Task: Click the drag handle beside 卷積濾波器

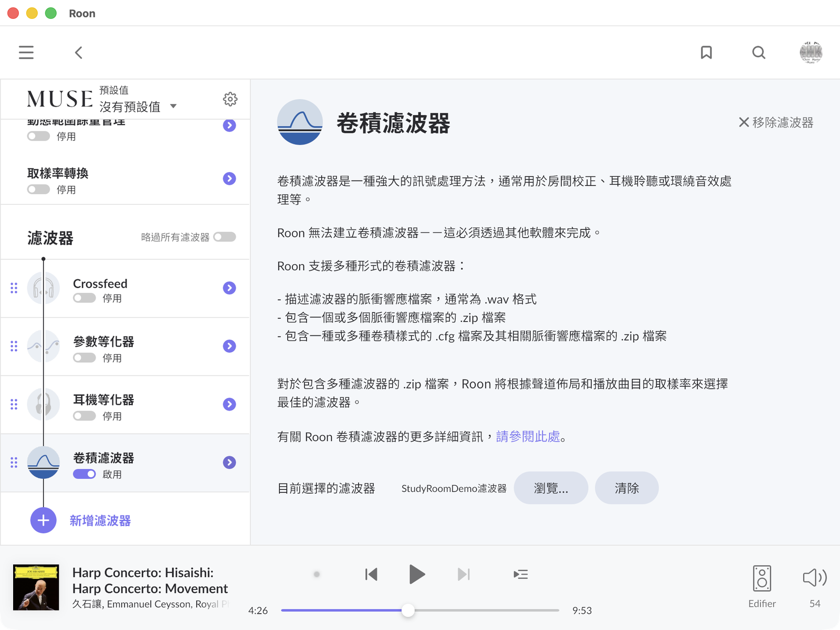Action: click(14, 463)
